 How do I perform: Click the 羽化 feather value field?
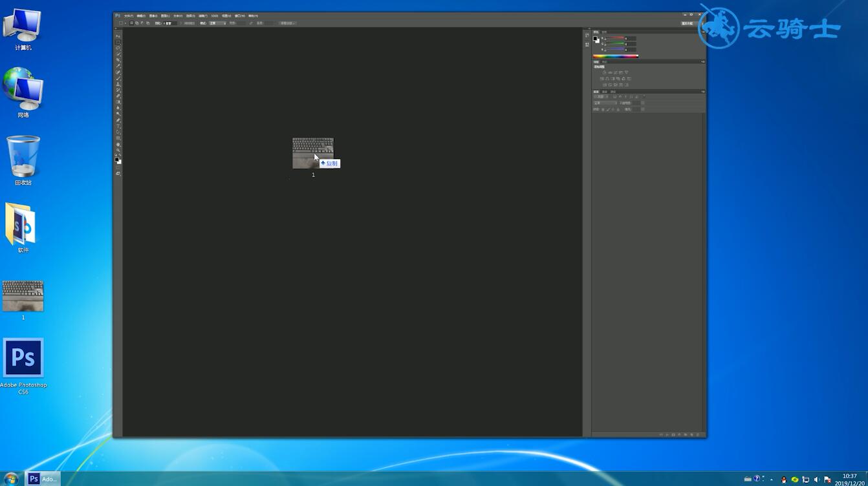tap(170, 23)
